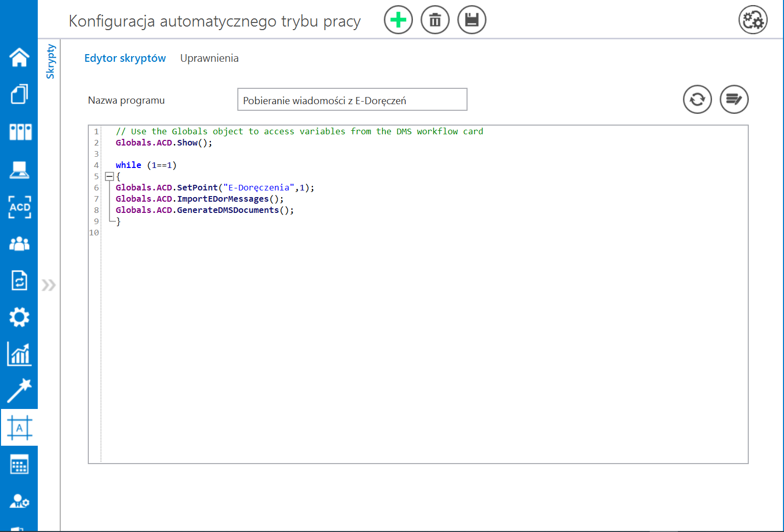This screenshot has height=532, width=784.
Task: Click the circular refresh arrows icon
Action: [x=697, y=100]
